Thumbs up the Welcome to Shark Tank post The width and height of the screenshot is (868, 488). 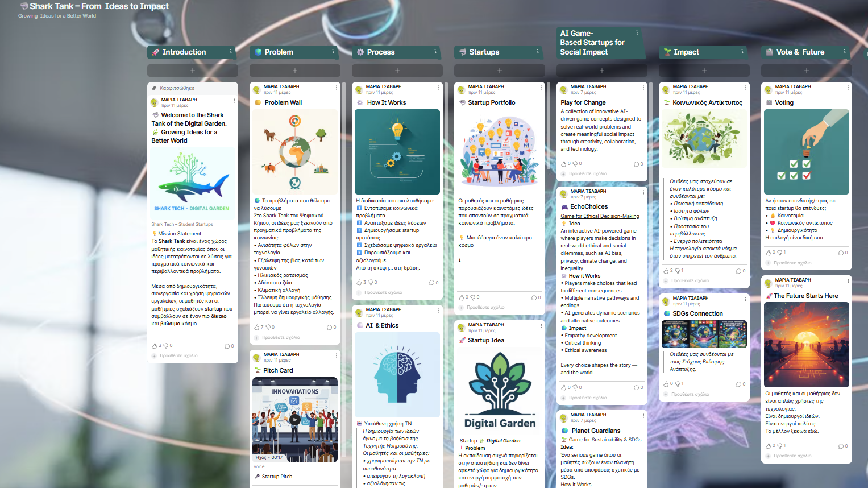tap(154, 346)
